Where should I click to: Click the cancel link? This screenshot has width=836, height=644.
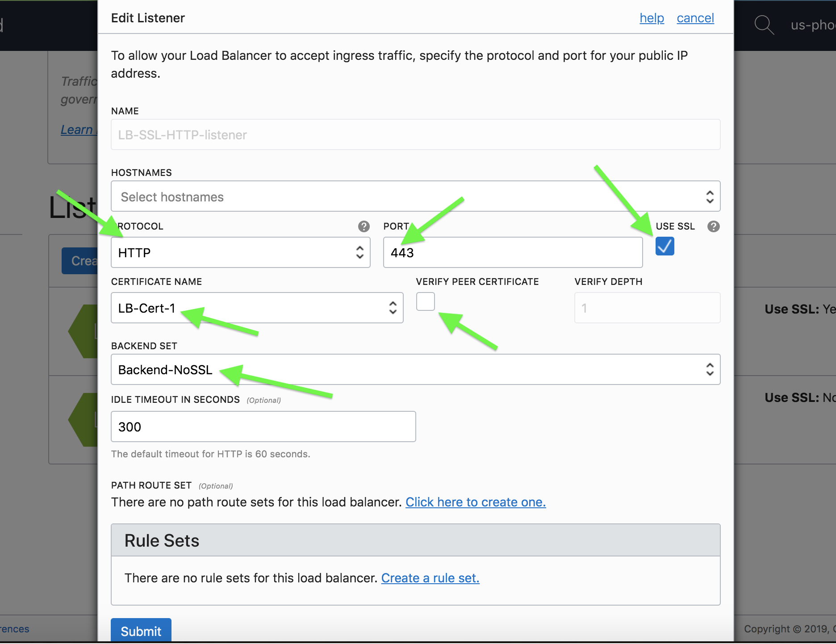(x=695, y=18)
